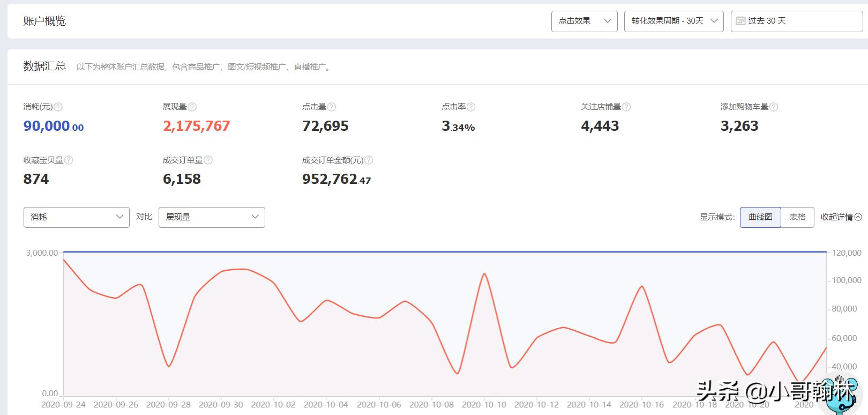The width and height of the screenshot is (868, 415).
Task: Click the 添加购物车量 value 3,263
Action: click(x=739, y=126)
